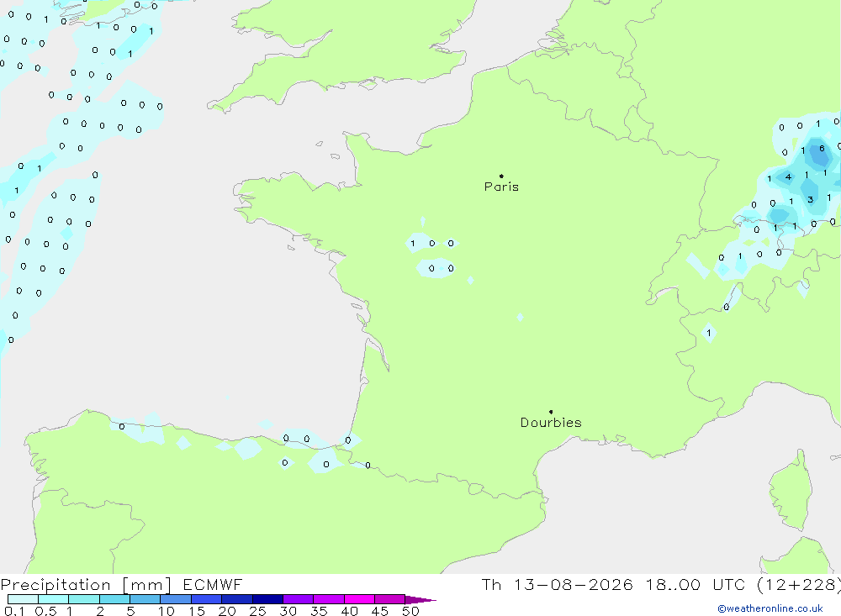The width and height of the screenshot is (841, 616).
Task: Click the forecast date 13-08-2026 text
Action: click(574, 585)
